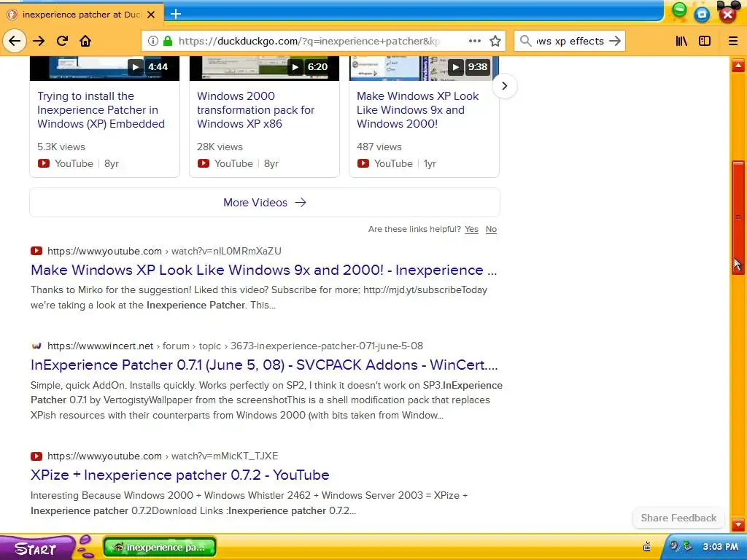Click the wincert.net forum topic URL
The width and height of the screenshot is (747, 560).
coord(236,346)
